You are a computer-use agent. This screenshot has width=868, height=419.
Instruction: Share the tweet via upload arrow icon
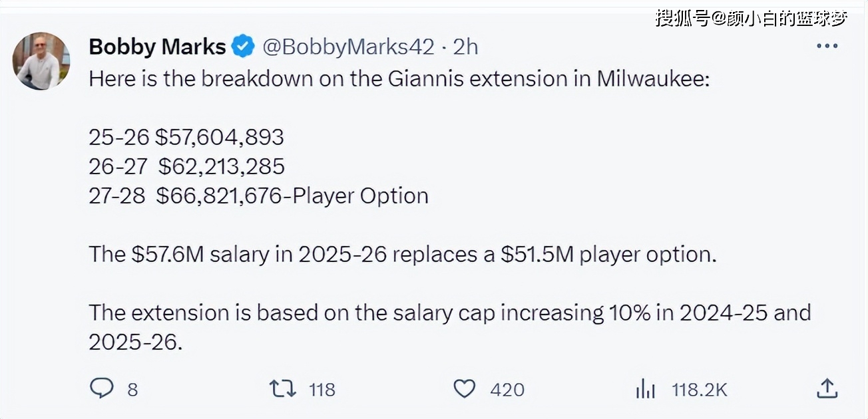tap(827, 388)
